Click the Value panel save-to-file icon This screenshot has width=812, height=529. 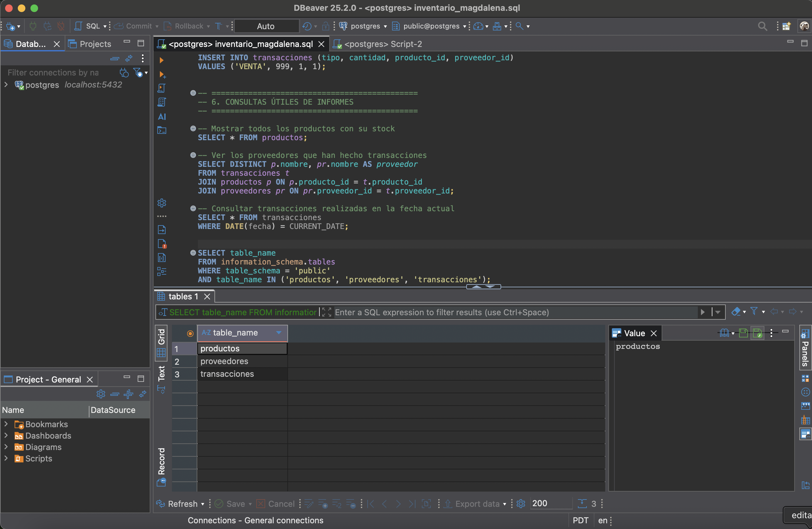(743, 333)
